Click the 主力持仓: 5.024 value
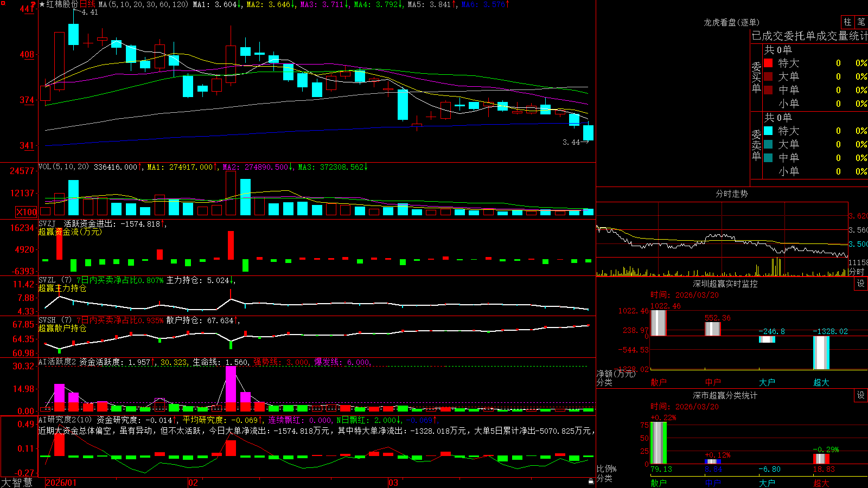Viewport: 868px width, 488px height. click(198, 280)
